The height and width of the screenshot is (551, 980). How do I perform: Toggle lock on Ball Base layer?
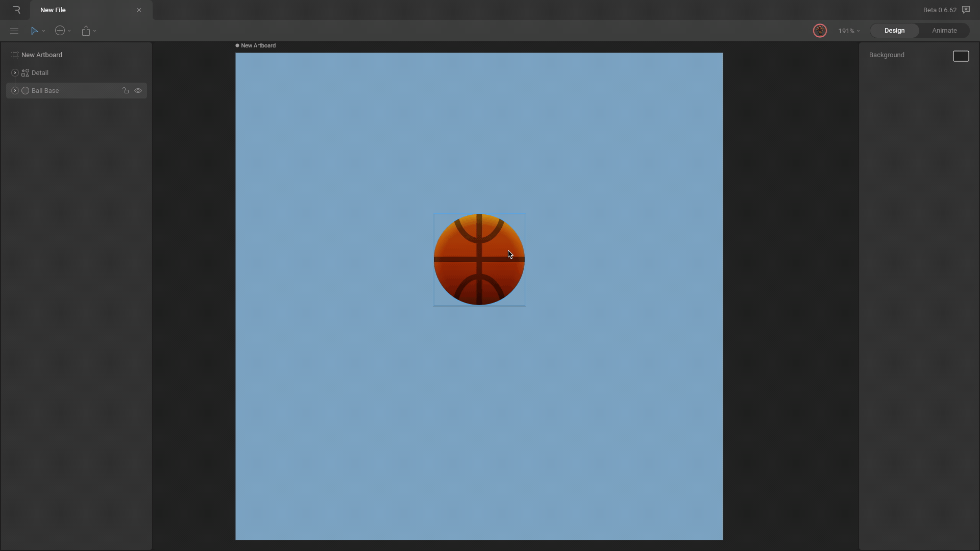click(x=126, y=91)
